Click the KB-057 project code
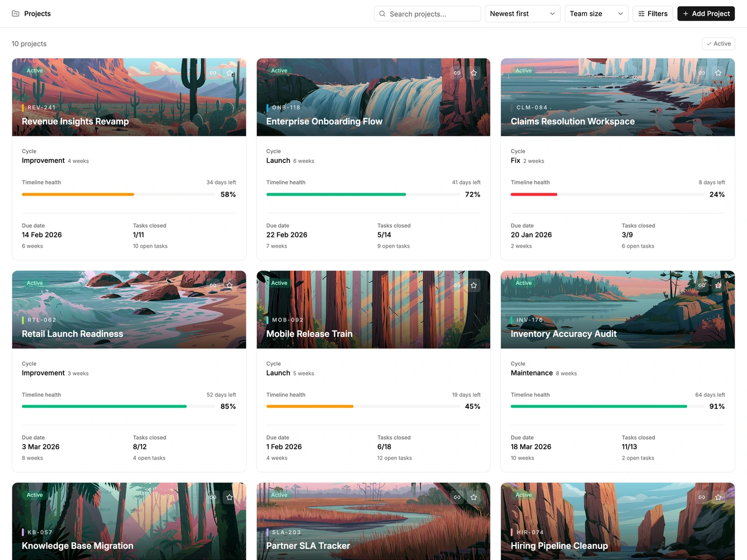The image size is (747, 560). 40,532
